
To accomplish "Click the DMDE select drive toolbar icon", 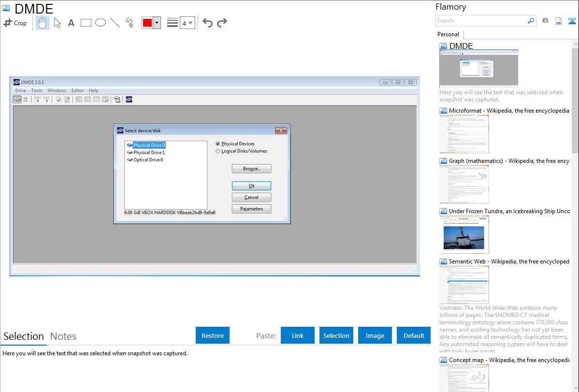I will point(17,100).
